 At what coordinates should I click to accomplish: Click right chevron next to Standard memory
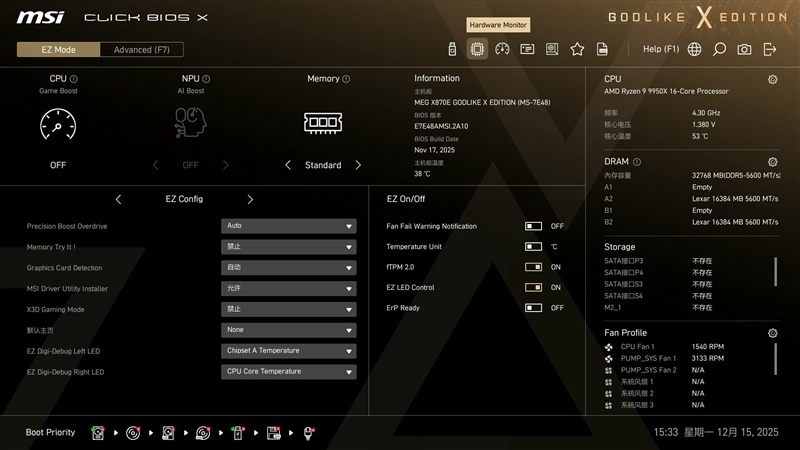pos(358,165)
